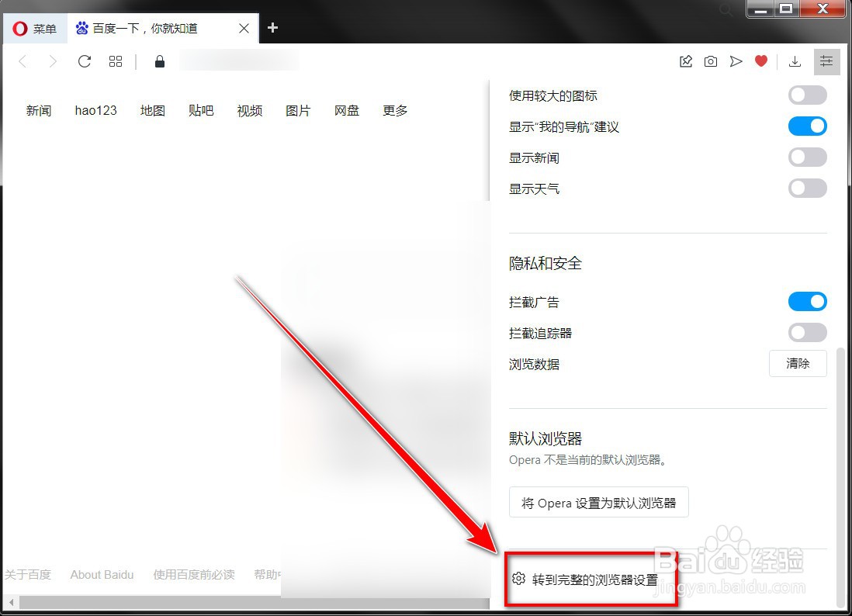
Task: Go back to previous page
Action: coord(23,61)
